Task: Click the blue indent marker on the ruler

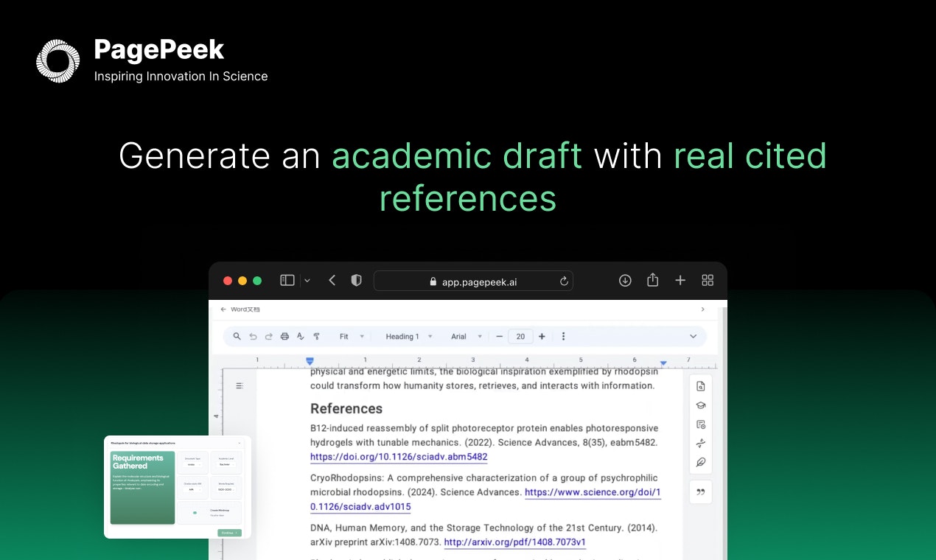Action: pos(310,361)
